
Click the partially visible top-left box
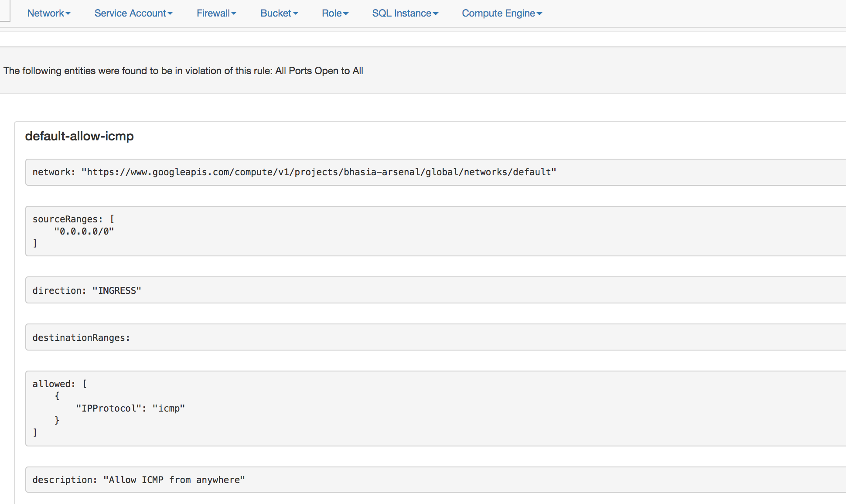pos(4,11)
